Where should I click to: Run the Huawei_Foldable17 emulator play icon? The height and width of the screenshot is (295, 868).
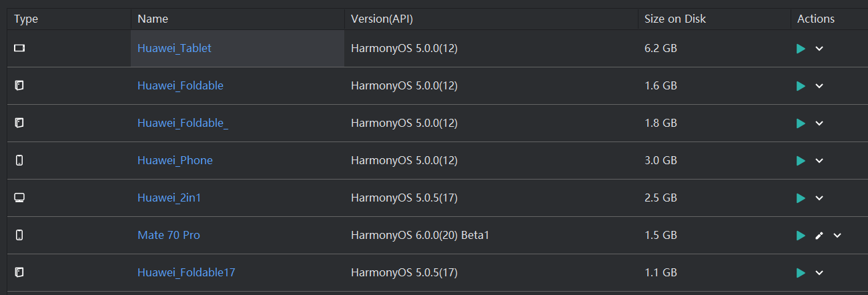(801, 273)
